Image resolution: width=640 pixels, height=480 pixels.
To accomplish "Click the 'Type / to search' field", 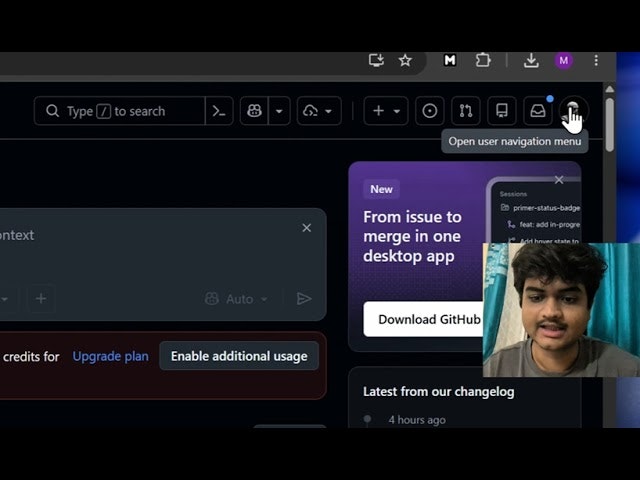I will point(120,111).
